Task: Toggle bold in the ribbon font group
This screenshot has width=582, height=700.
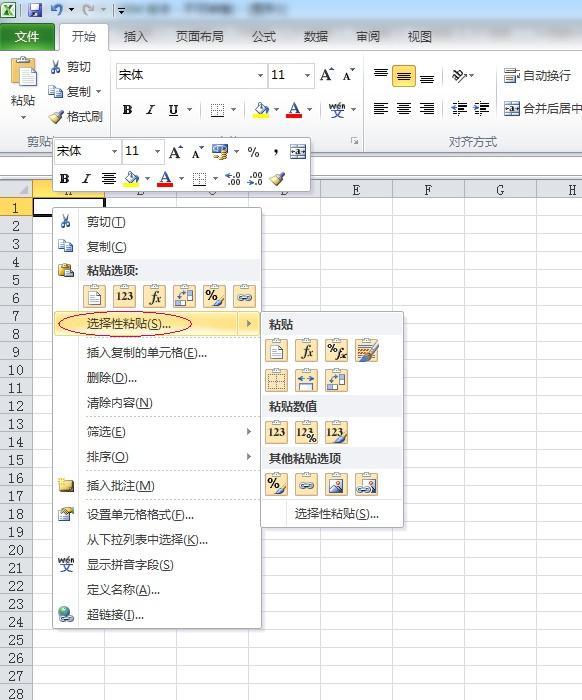Action: (x=127, y=109)
